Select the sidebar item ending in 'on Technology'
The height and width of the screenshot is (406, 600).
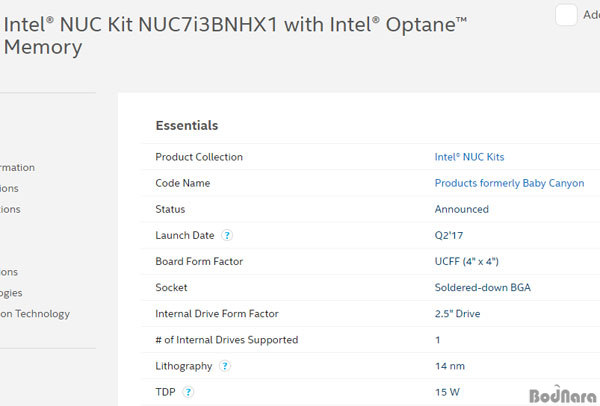click(35, 314)
